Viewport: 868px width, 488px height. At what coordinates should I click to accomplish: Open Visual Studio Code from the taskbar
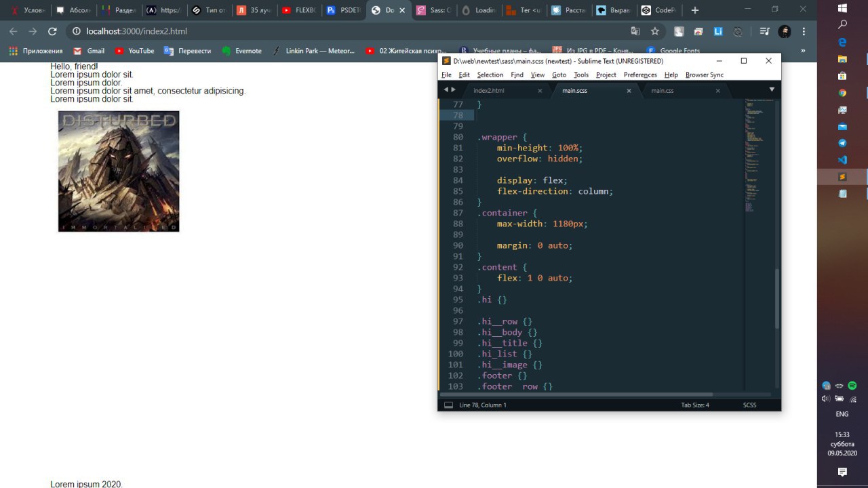click(x=842, y=160)
